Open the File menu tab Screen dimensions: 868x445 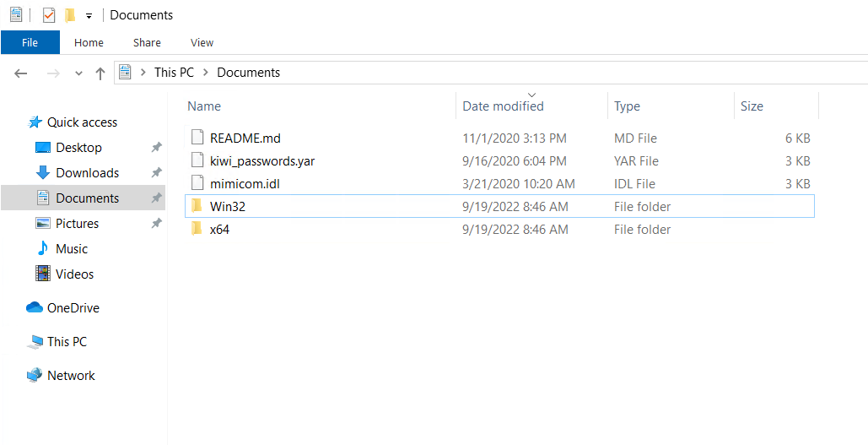30,43
